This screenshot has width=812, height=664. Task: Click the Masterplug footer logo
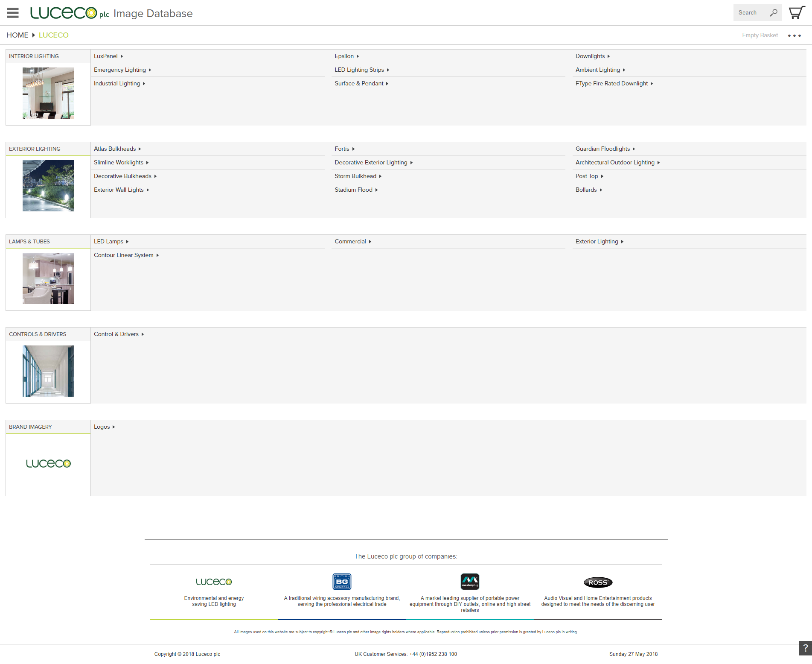pos(470,582)
